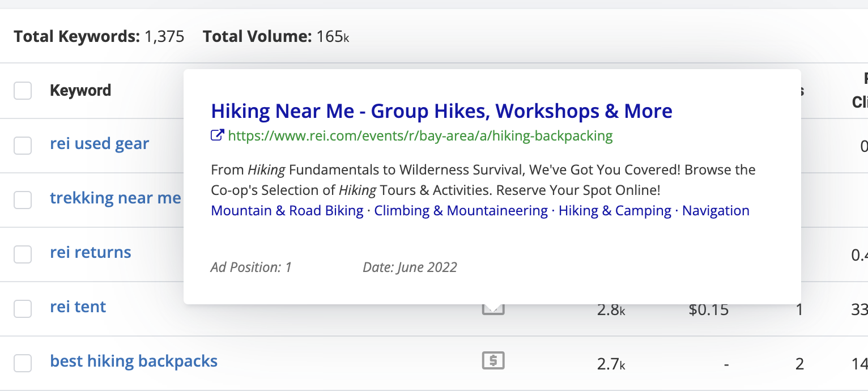Image resolution: width=868 pixels, height=391 pixels.
Task: Click the ad description text starting From Hiking
Action: click(x=483, y=180)
